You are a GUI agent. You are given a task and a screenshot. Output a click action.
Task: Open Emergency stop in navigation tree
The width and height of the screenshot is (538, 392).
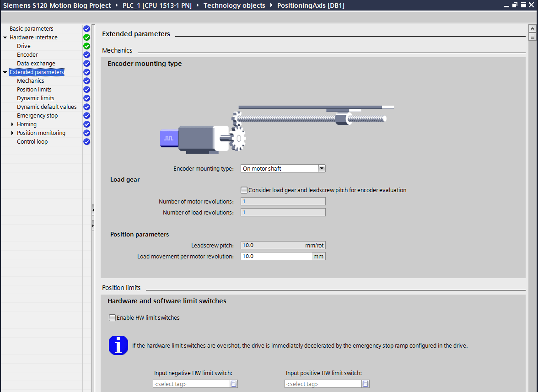pyautogui.click(x=38, y=116)
